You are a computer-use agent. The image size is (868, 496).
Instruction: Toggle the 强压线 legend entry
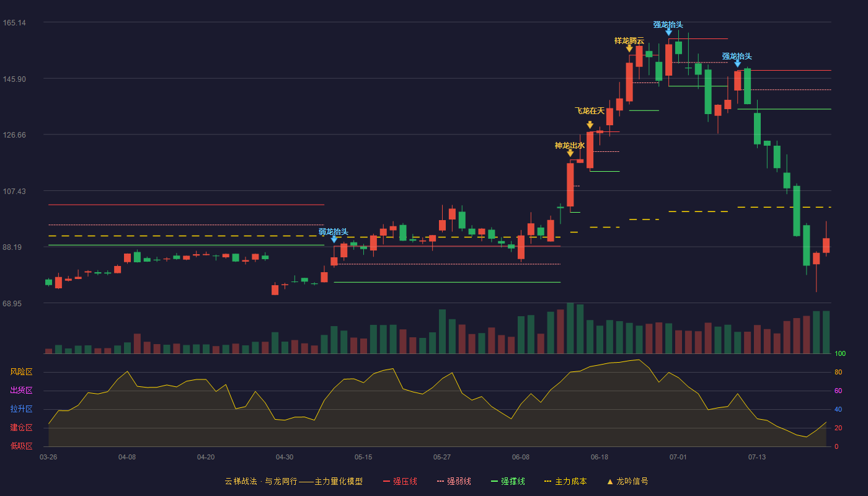click(400, 481)
